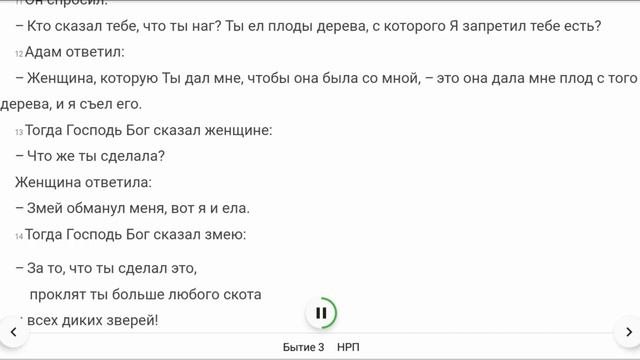Select the line starting 'Женщина, которую Ты дал мне'

[326, 78]
